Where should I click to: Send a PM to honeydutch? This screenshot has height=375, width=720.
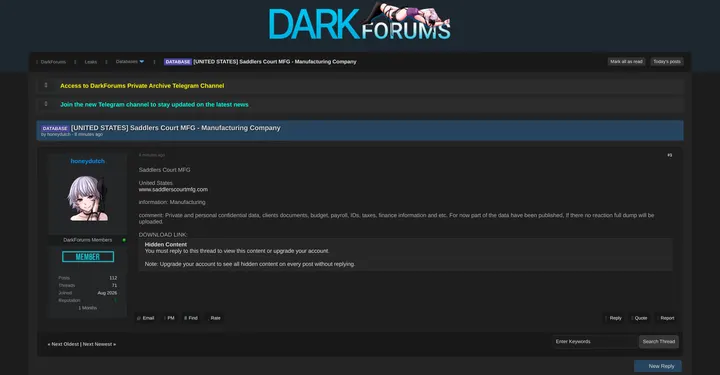point(170,318)
